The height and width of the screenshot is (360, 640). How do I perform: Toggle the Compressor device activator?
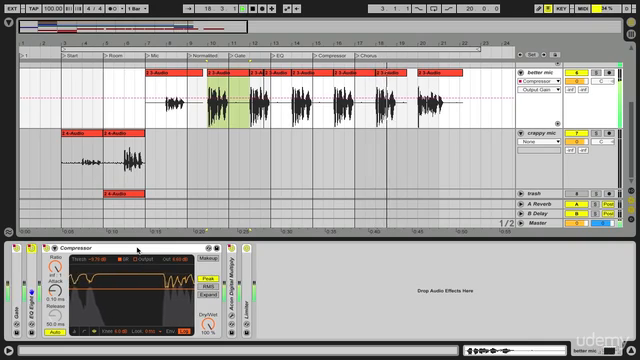coord(46,248)
